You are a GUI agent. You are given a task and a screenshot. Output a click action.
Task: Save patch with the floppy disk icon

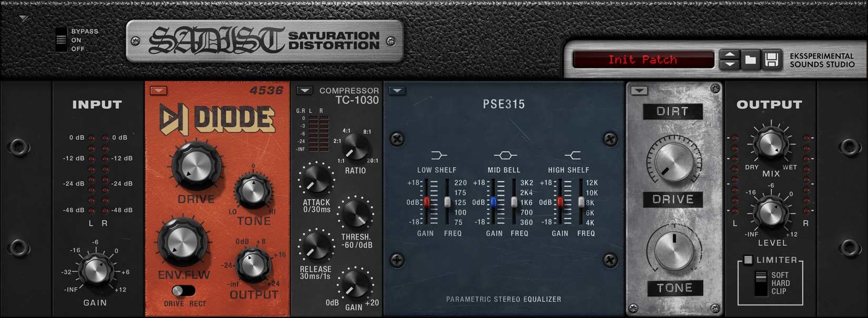pos(771,59)
